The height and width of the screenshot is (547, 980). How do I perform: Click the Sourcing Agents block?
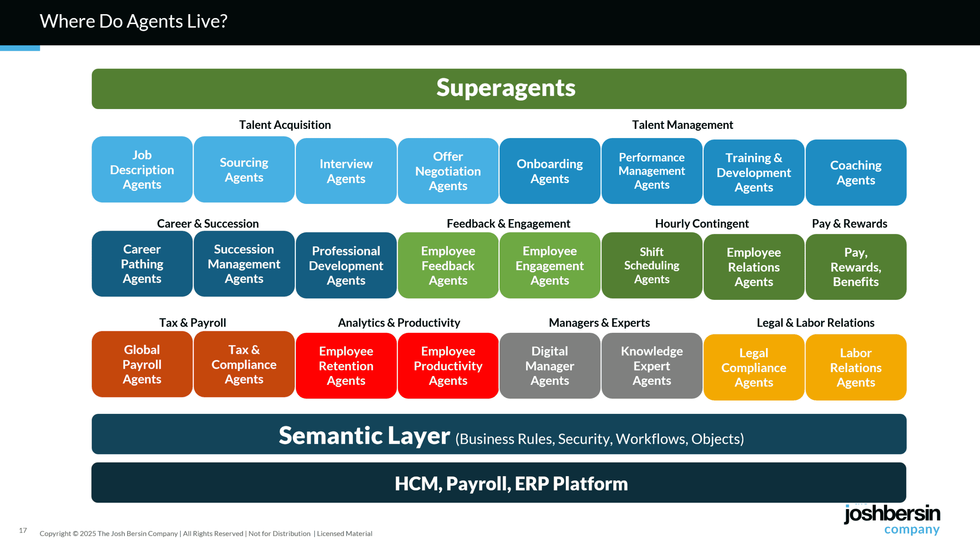(x=244, y=170)
